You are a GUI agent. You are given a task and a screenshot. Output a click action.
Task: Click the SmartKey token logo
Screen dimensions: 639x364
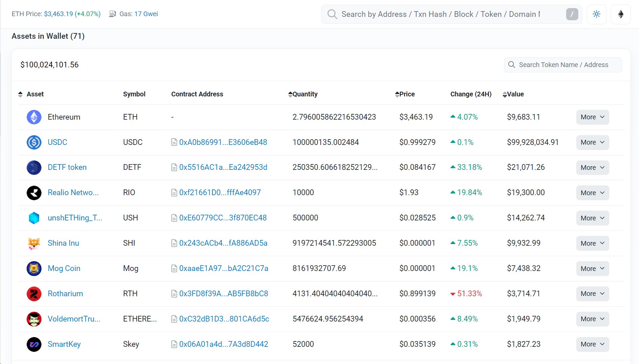(x=34, y=344)
